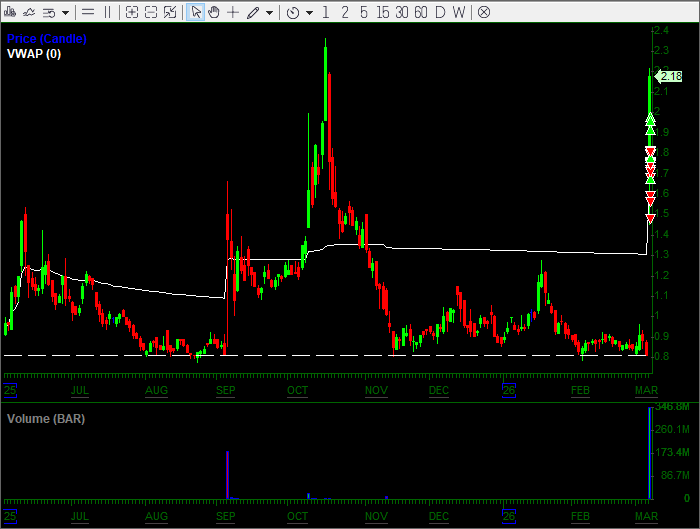Open the pencil drawing tool dropdown arrow
The image size is (700, 529).
[269, 13]
